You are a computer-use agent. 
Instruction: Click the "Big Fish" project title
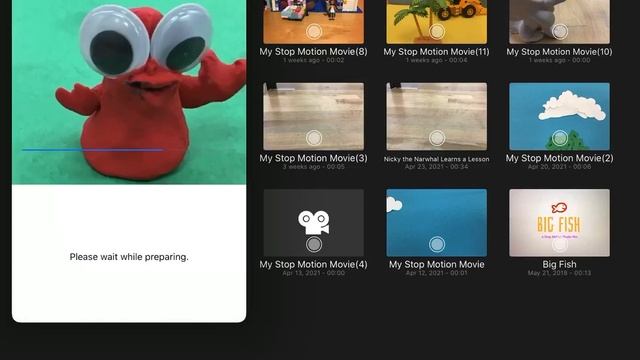(x=559, y=264)
